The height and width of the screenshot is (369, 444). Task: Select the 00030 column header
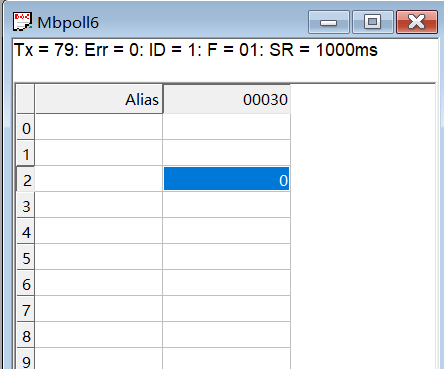(x=227, y=99)
